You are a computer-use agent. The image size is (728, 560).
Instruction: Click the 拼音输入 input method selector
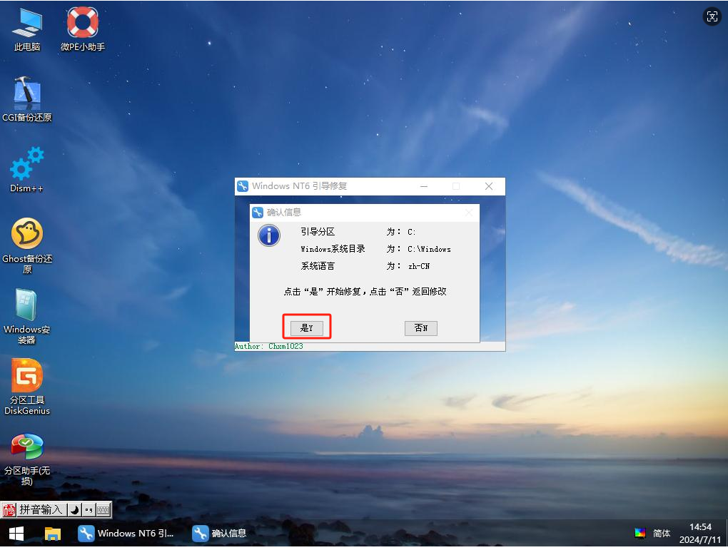pyautogui.click(x=41, y=510)
